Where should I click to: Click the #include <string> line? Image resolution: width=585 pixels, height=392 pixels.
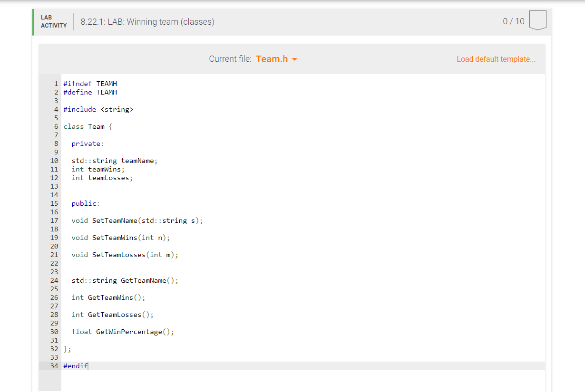(x=98, y=109)
